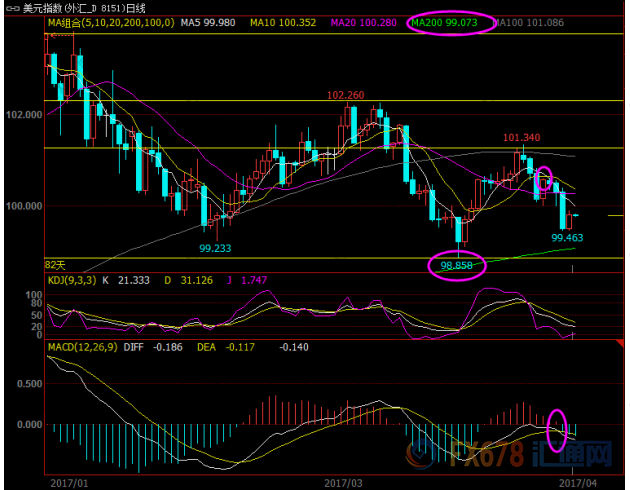The width and height of the screenshot is (630, 490).
Task: Click the 0.500 MACD axis value
Action: [30, 384]
